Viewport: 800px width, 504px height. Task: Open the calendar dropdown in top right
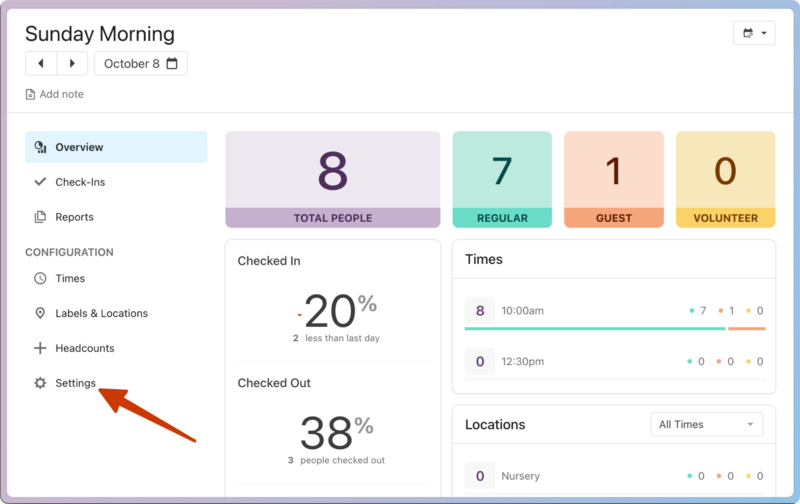(754, 33)
